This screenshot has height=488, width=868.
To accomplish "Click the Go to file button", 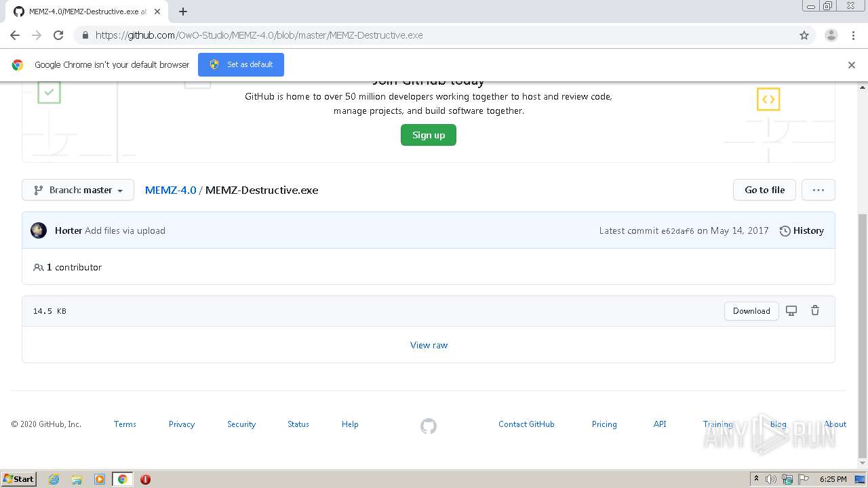I will point(764,190).
